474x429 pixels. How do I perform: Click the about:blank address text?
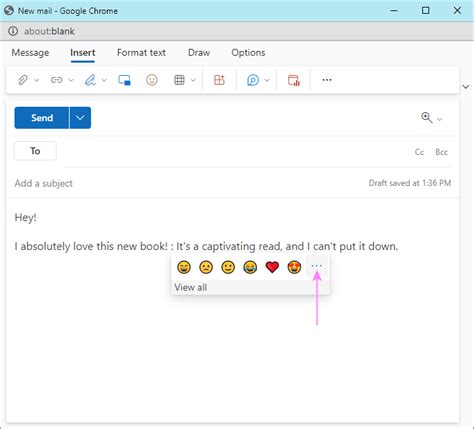[49, 31]
